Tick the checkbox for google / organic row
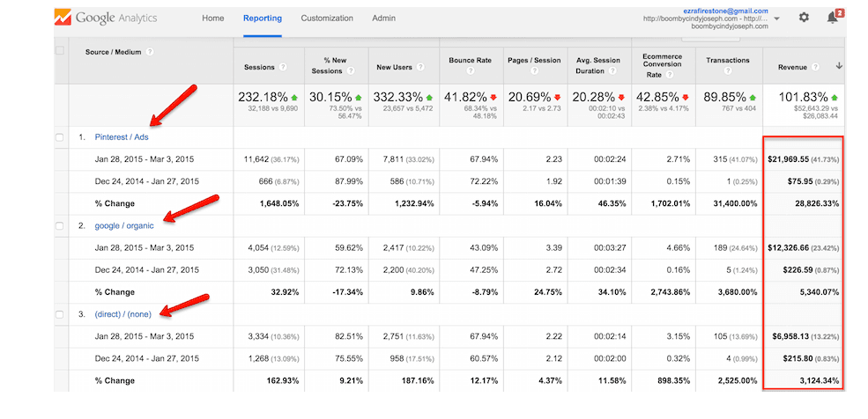The image size is (868, 419). 60,225
